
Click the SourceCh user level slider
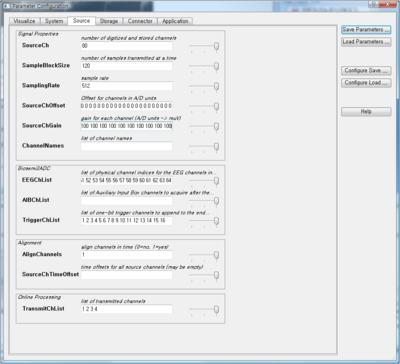coord(204,47)
